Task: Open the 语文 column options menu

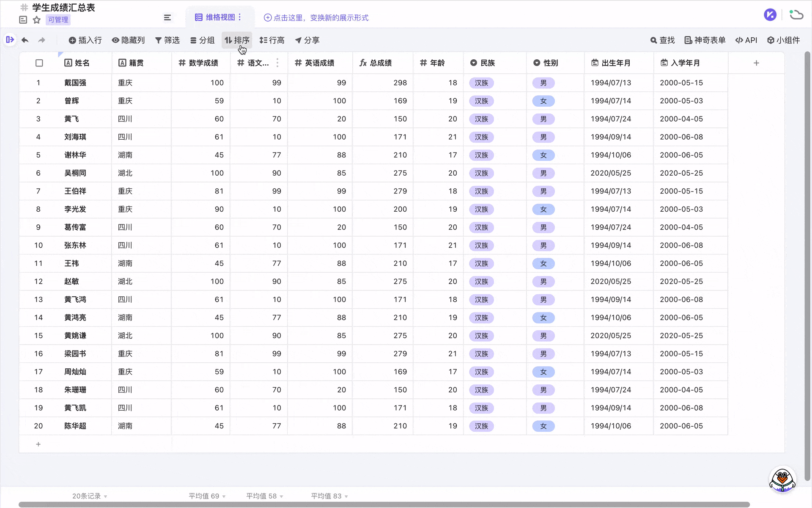Action: point(277,63)
